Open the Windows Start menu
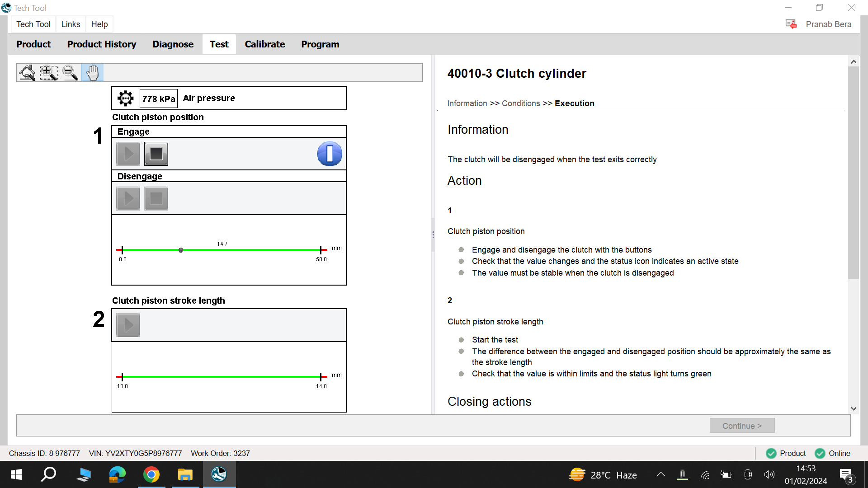The height and width of the screenshot is (488, 868). (x=16, y=474)
